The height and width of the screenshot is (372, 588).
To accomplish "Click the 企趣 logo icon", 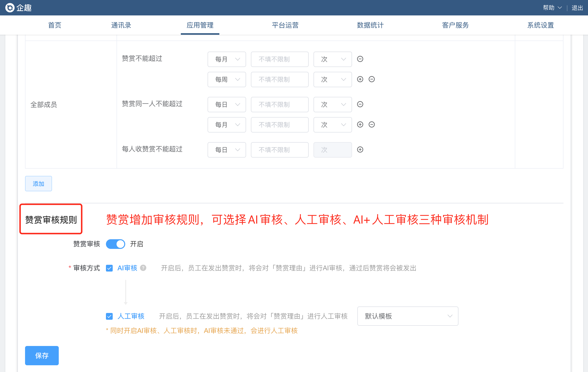I will [10, 8].
